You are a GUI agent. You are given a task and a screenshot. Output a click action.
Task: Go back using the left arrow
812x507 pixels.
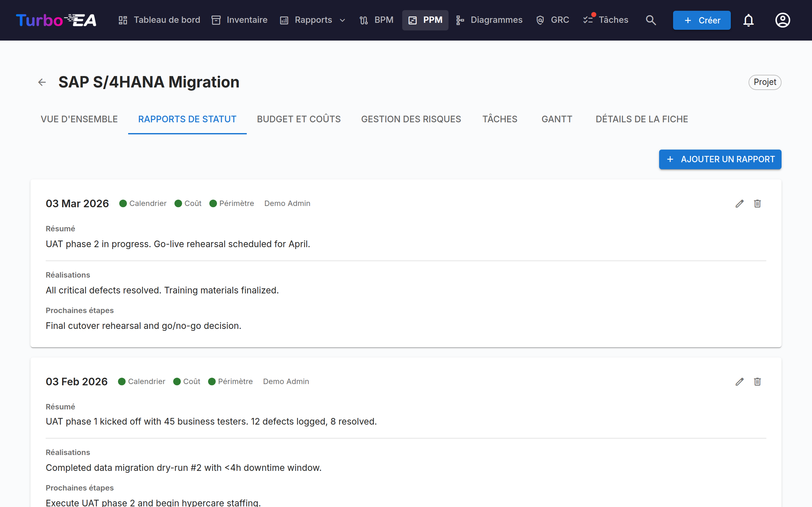pyautogui.click(x=42, y=82)
